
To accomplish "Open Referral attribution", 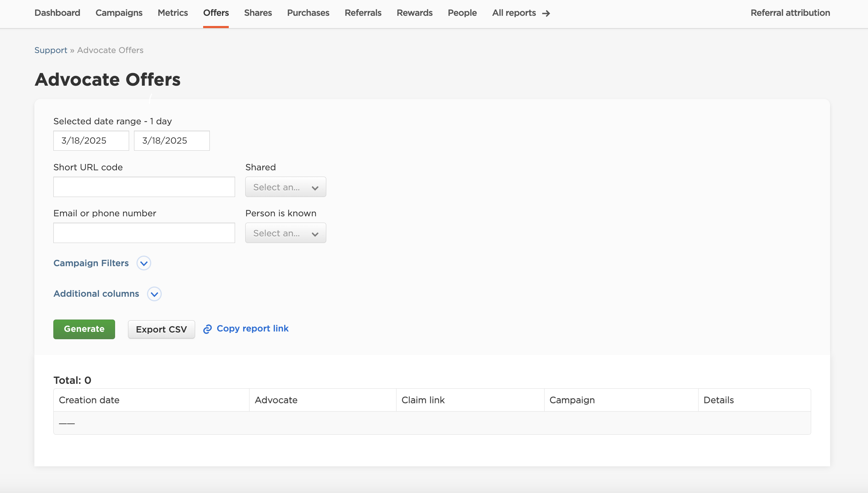I will [x=790, y=13].
